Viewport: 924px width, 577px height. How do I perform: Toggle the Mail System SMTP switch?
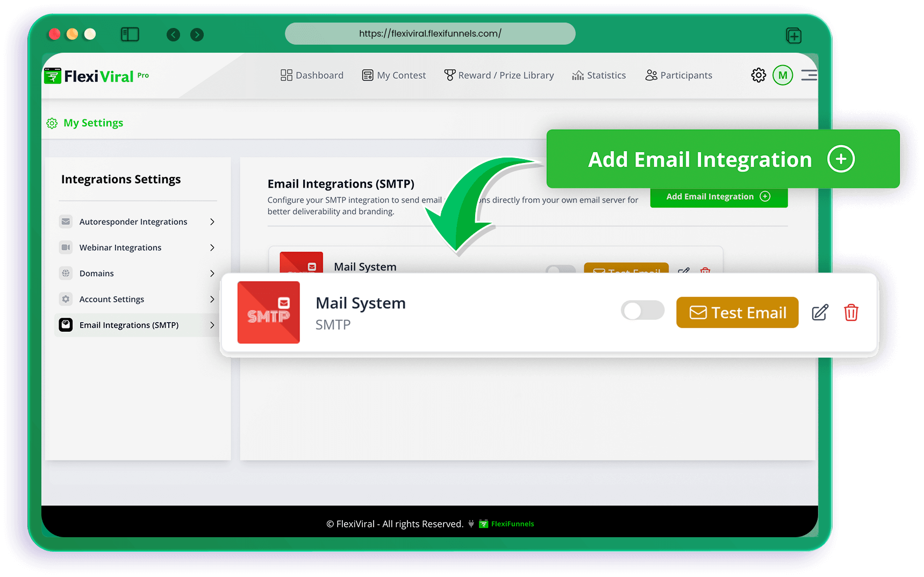click(x=642, y=310)
